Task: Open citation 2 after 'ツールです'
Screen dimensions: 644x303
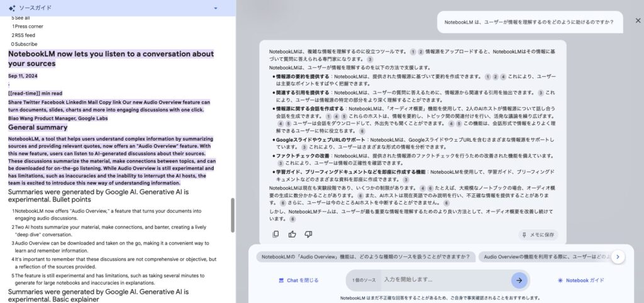Action: tap(421, 52)
